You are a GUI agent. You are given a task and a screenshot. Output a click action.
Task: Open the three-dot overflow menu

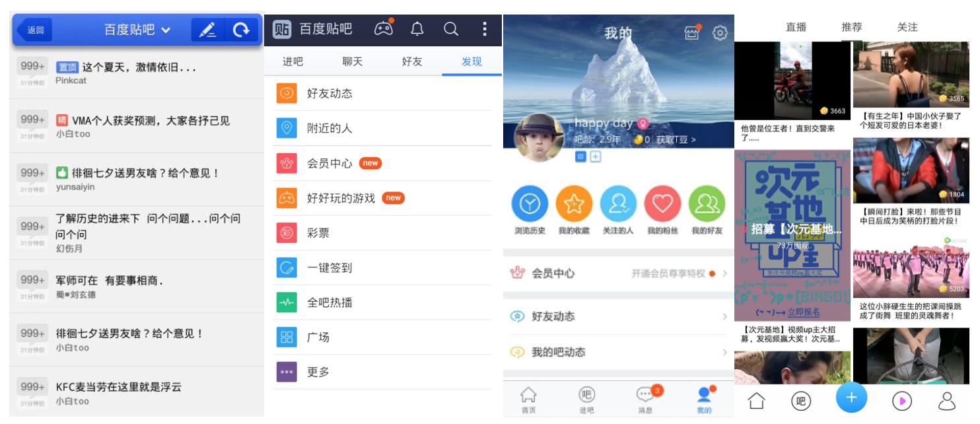485,29
